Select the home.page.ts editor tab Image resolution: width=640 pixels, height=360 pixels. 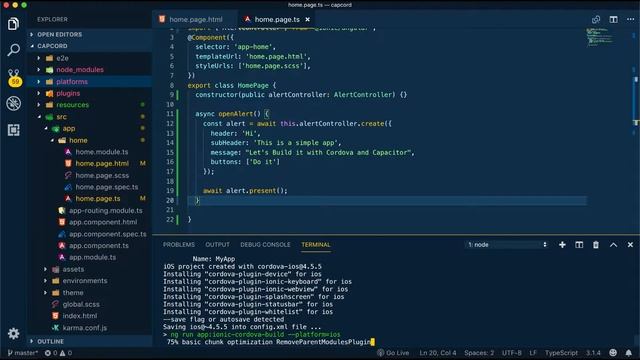(277, 19)
